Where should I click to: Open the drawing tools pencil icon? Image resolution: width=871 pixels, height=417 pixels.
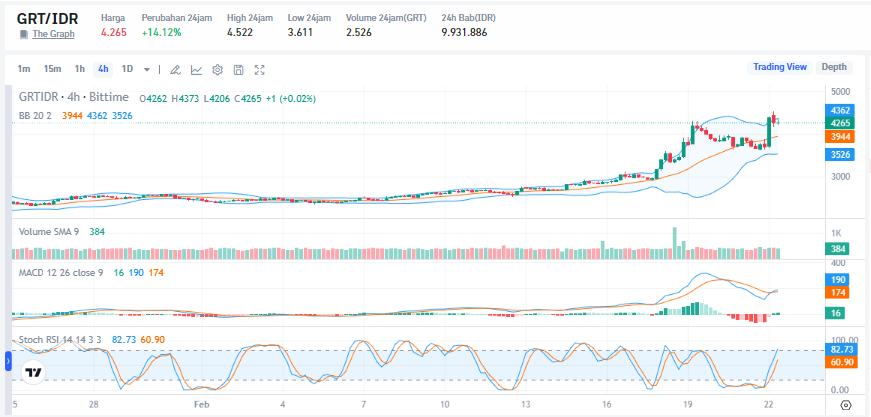[x=174, y=69]
